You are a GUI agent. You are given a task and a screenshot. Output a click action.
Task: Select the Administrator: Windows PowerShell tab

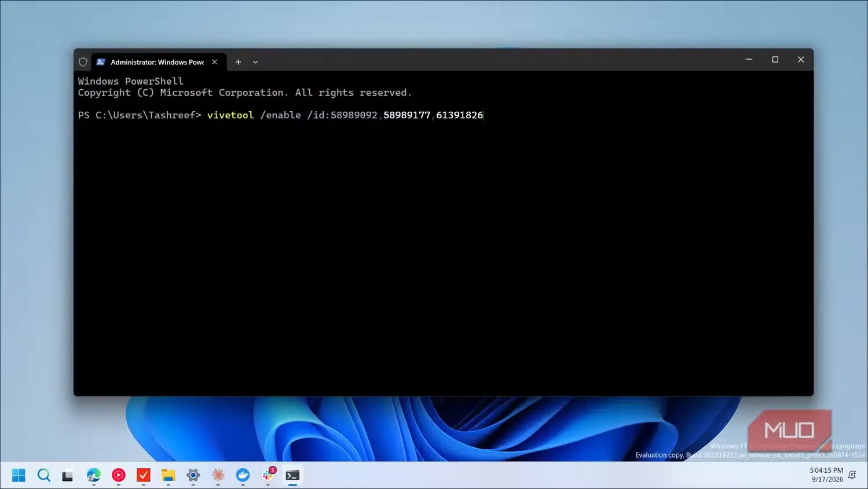click(157, 62)
